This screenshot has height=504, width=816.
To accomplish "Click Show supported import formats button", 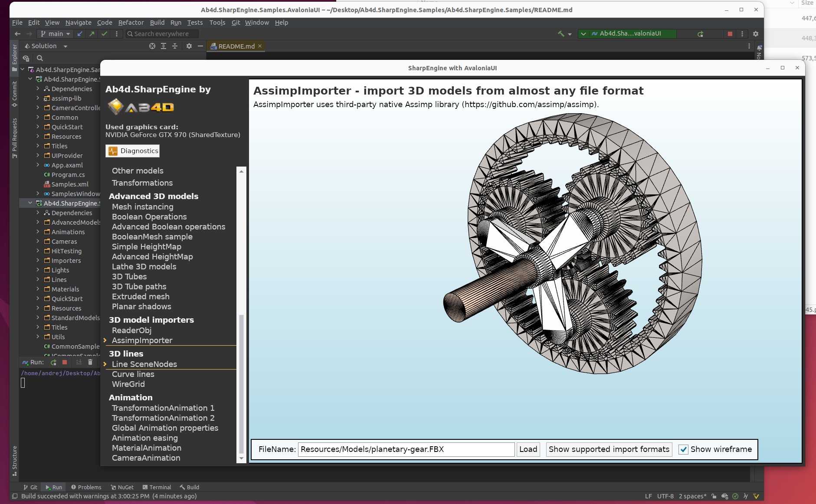I will pos(609,449).
